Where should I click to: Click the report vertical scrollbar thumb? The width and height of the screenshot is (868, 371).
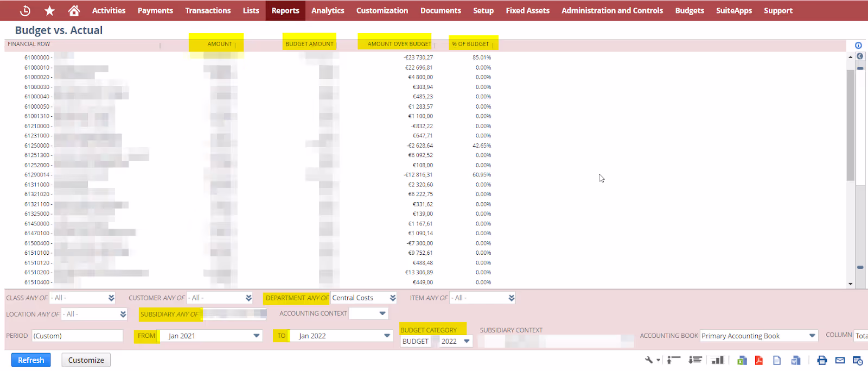(x=850, y=125)
